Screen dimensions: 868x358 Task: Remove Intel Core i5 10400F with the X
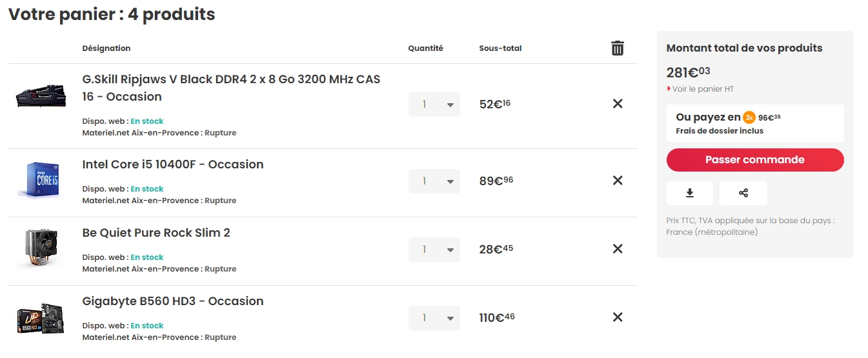[618, 181]
